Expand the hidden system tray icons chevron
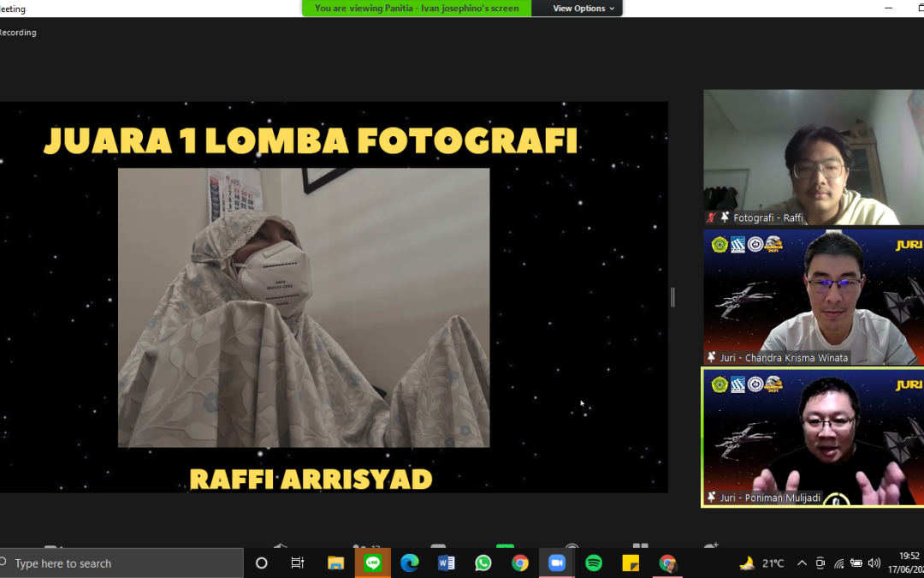The image size is (924, 578). point(802,563)
